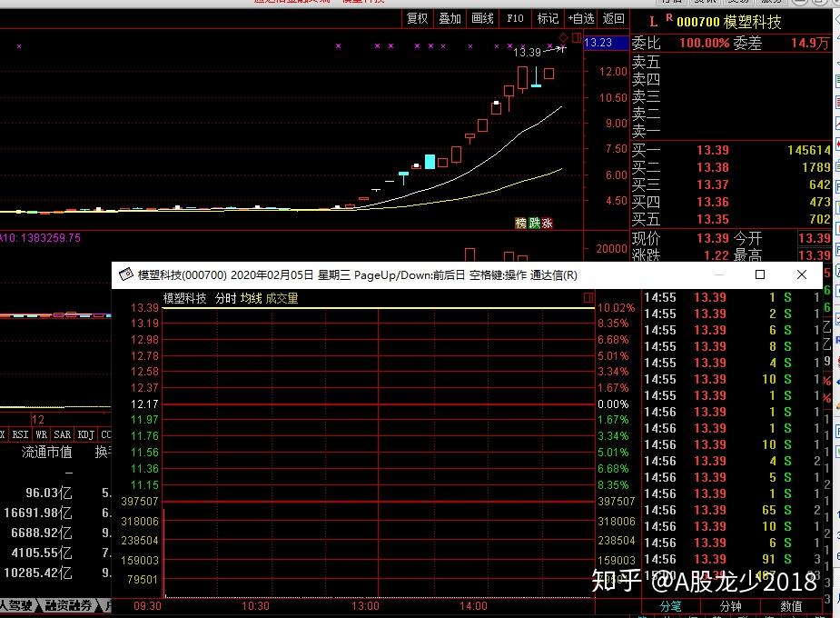Click the red L marker beside stock code
Screen dimensions: 840x618
[654, 22]
